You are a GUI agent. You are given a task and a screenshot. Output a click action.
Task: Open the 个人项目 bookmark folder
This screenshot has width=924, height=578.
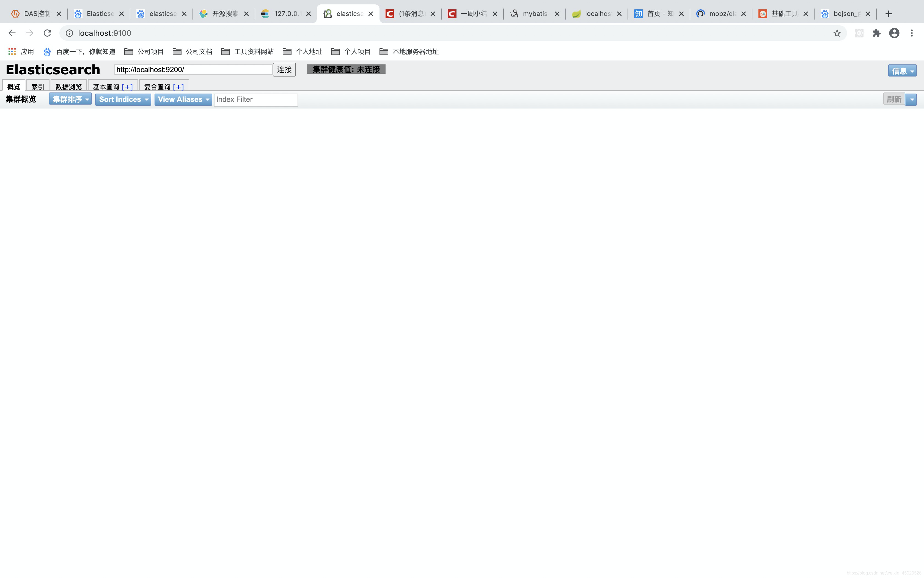(x=351, y=52)
